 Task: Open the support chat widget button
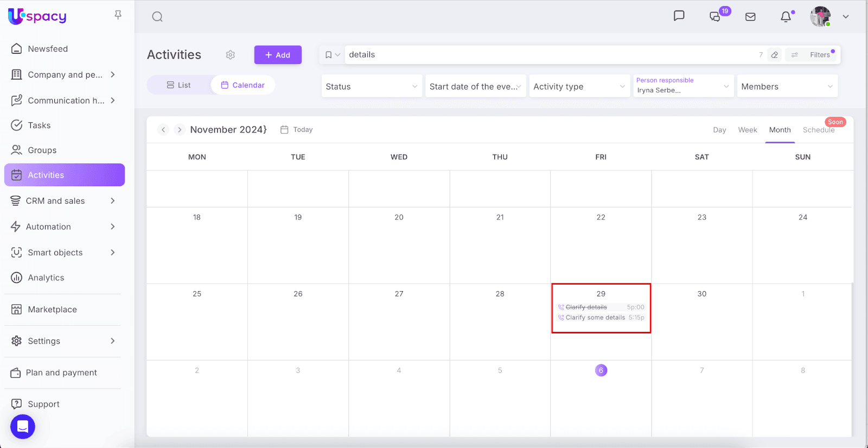[x=23, y=427]
